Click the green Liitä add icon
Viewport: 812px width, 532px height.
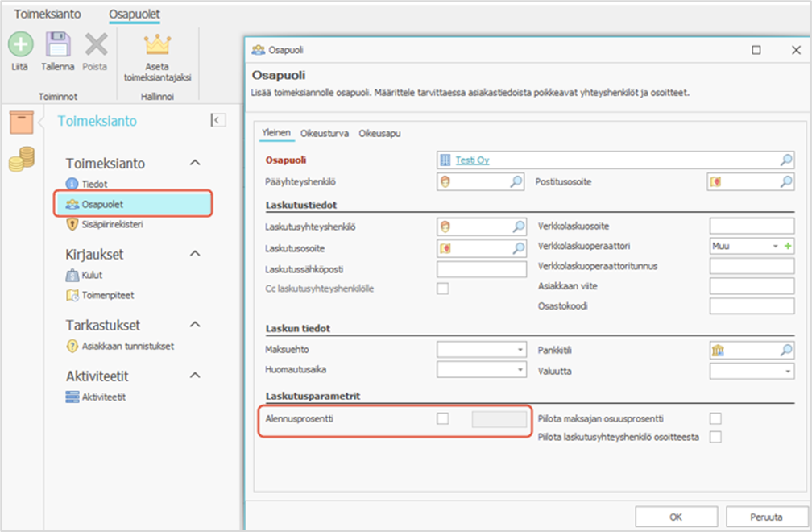pyautogui.click(x=21, y=44)
